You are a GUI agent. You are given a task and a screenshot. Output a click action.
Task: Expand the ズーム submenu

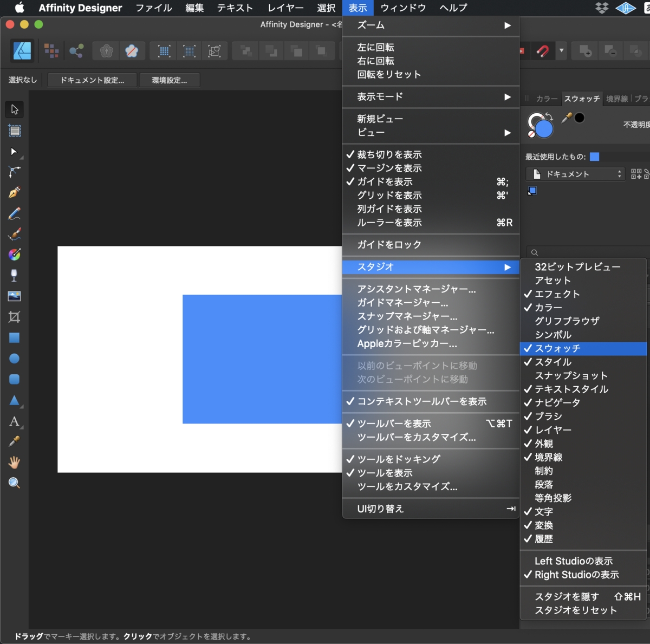[431, 25]
